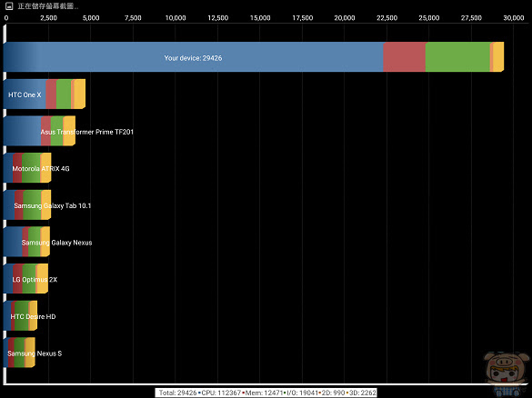This screenshot has height=398, width=532.
Task: Select the Samsung Galaxy Tab 10.1 label
Action: coord(53,205)
